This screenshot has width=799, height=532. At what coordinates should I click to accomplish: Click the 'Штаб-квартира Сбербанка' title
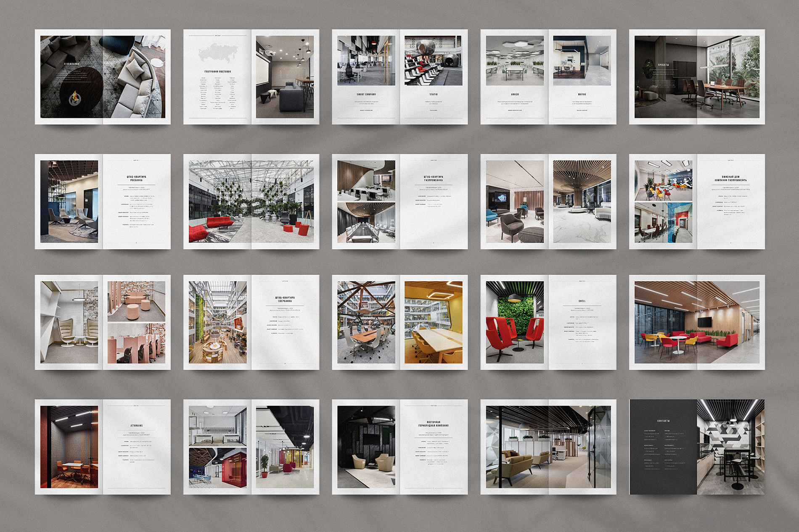pos(285,299)
